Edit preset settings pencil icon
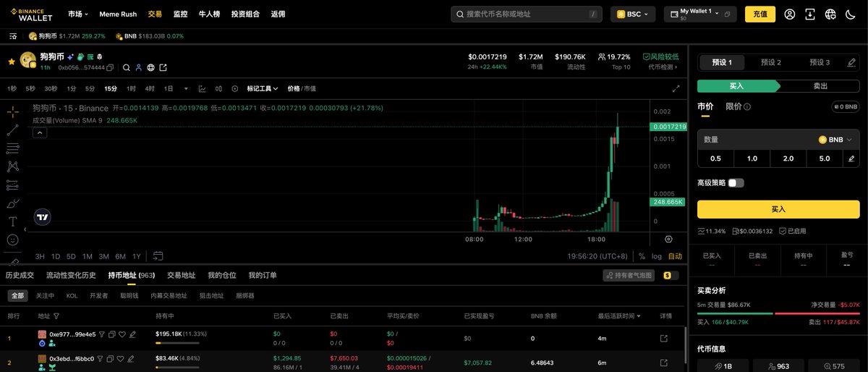 (x=851, y=62)
